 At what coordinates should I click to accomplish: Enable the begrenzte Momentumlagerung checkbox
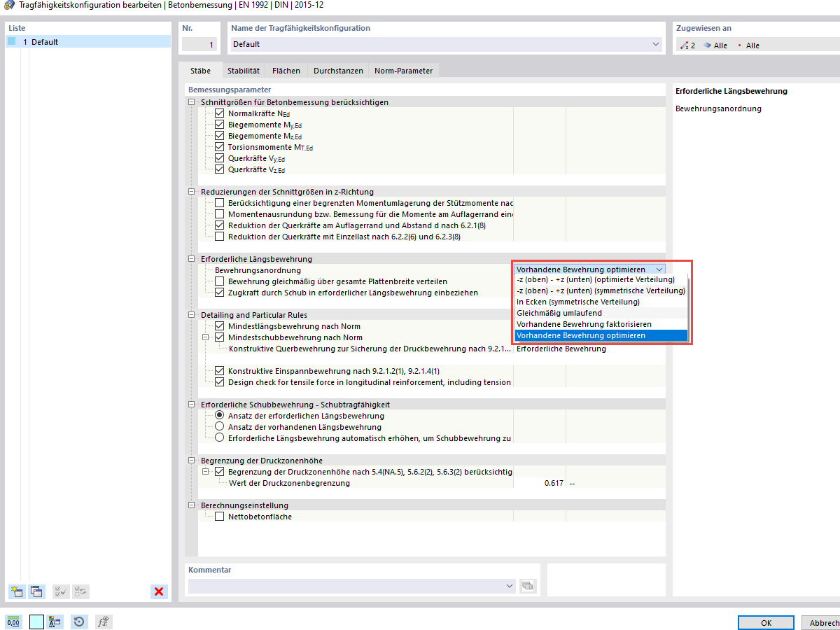[x=220, y=203]
